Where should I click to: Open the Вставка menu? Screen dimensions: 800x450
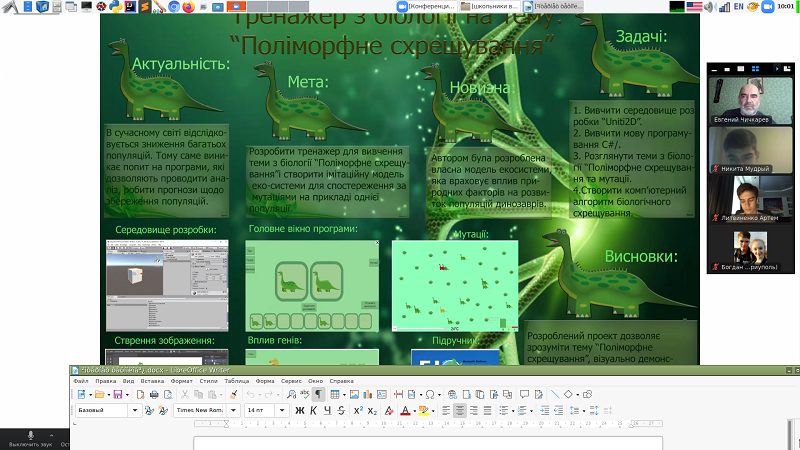(x=152, y=381)
